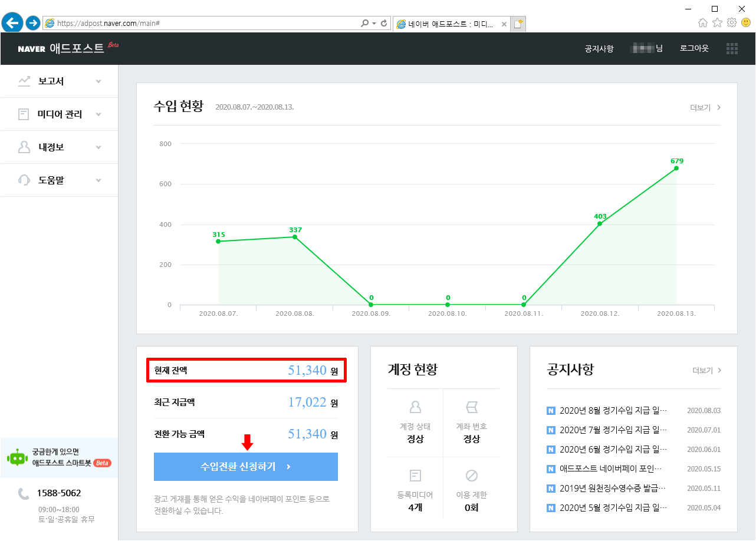Open 보고서 in the sidebar
Viewport: 756px width, 541px height.
click(59, 81)
